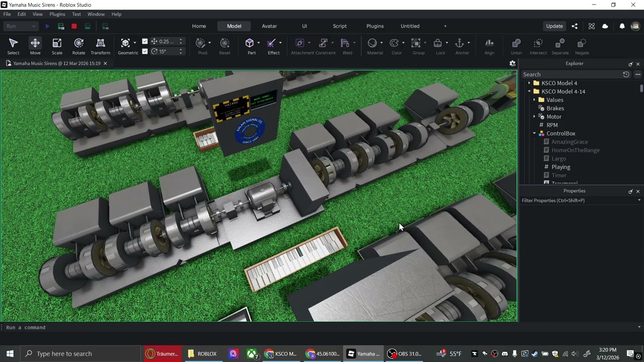Viewport: 644px width, 362px height.
Task: Open the File menu
Action: (x=7, y=14)
